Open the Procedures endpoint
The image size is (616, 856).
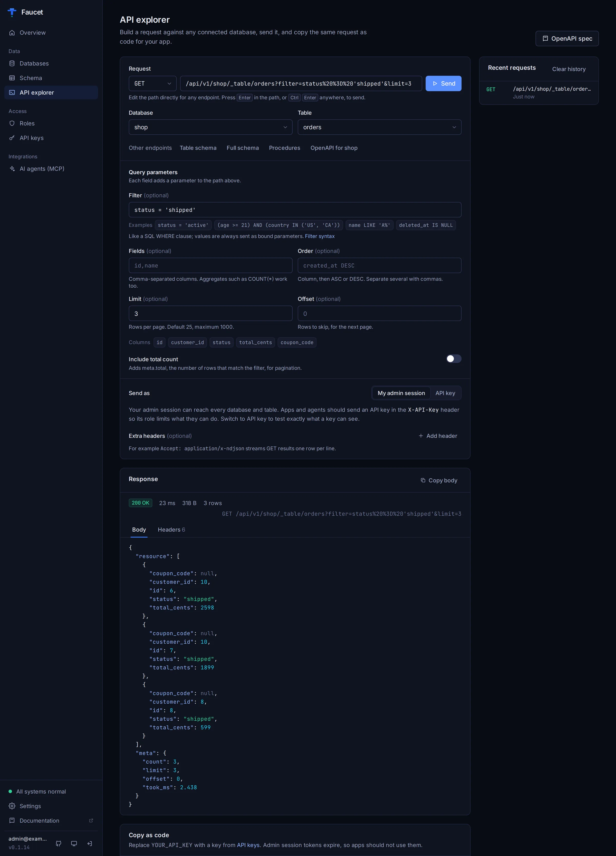point(284,148)
